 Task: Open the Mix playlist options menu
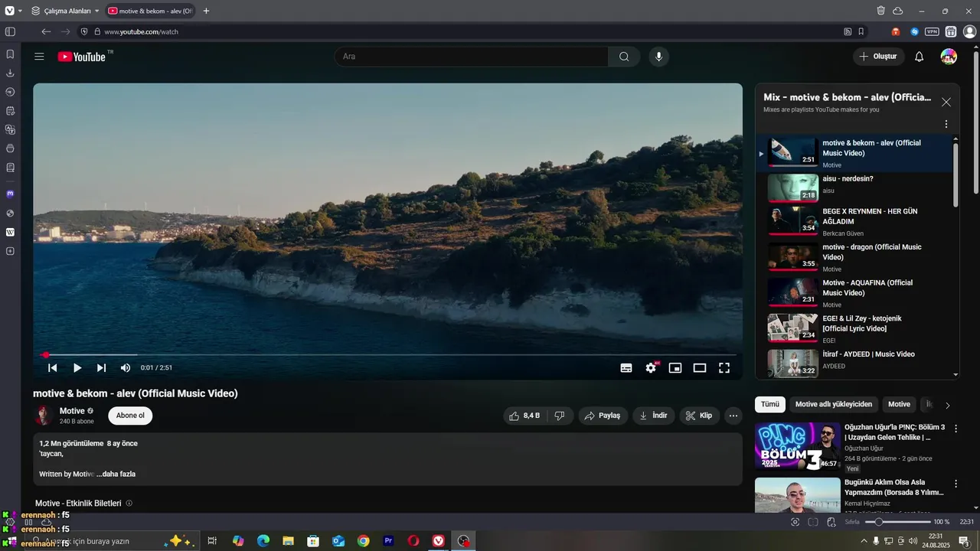click(946, 124)
